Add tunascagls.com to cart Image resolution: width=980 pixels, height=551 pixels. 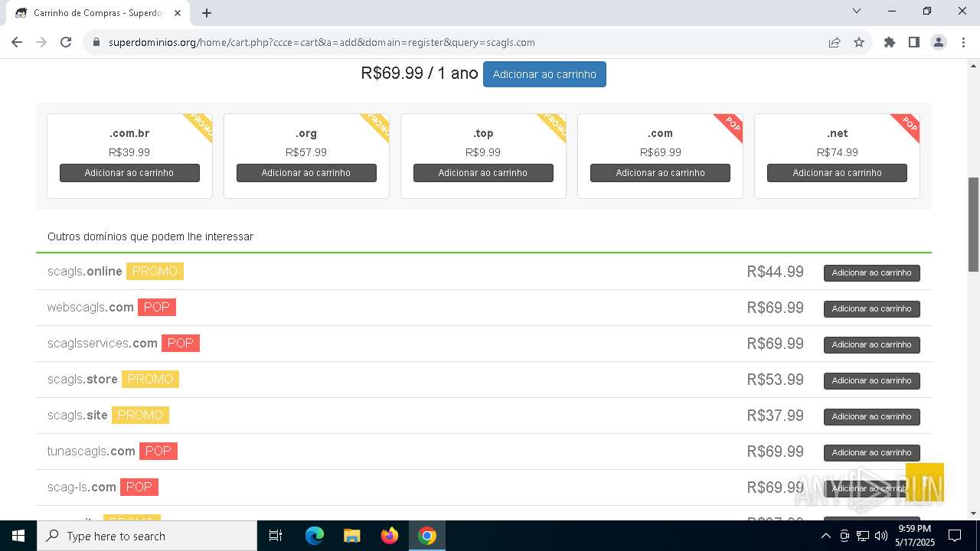871,453
